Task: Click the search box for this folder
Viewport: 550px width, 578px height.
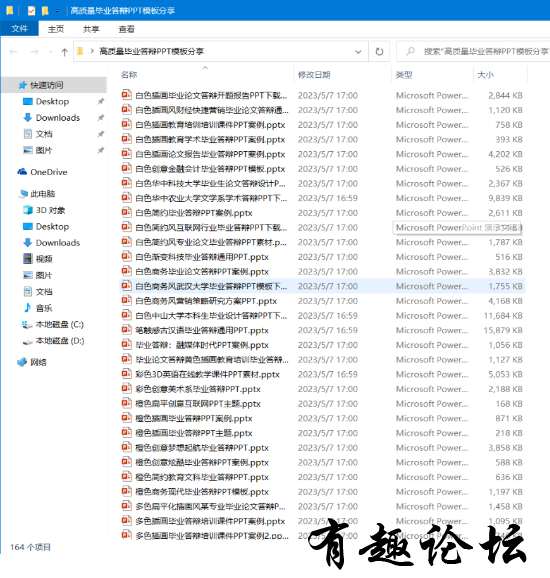Action: [474, 52]
